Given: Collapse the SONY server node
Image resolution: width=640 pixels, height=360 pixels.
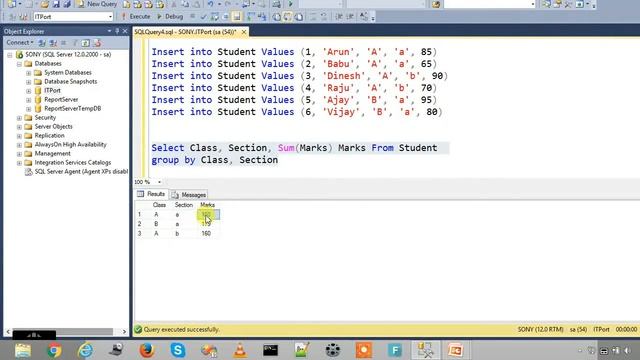Looking at the screenshot, I should (x=10, y=55).
